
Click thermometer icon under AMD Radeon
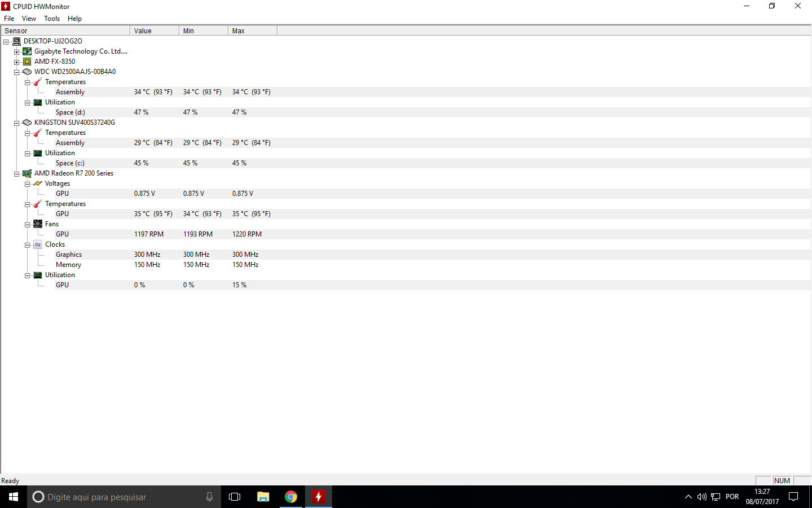(38, 204)
